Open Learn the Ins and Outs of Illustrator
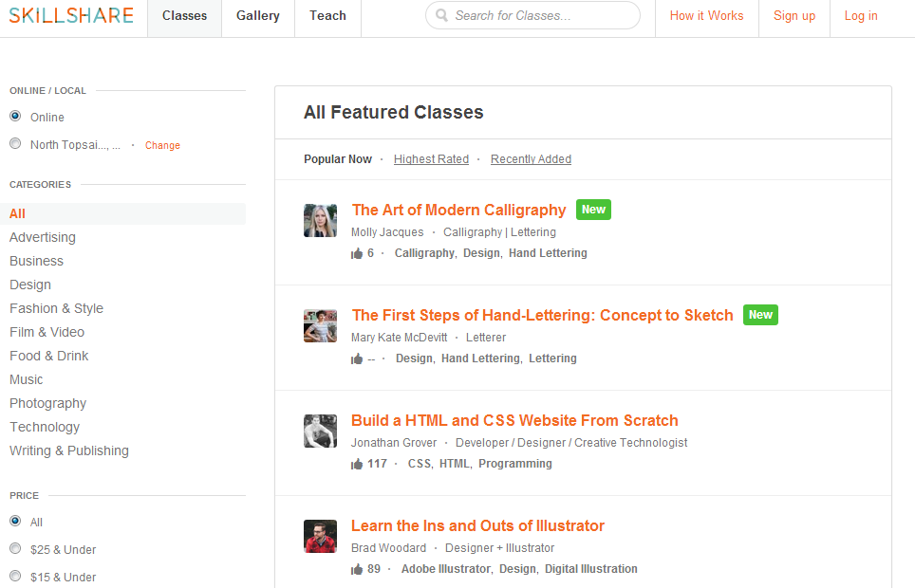 [477, 525]
